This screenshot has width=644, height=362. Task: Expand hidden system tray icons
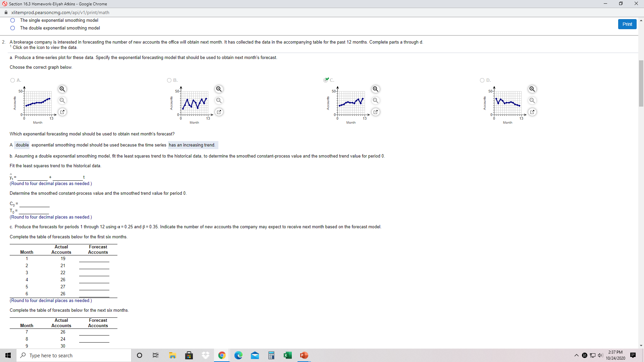[x=576, y=355]
